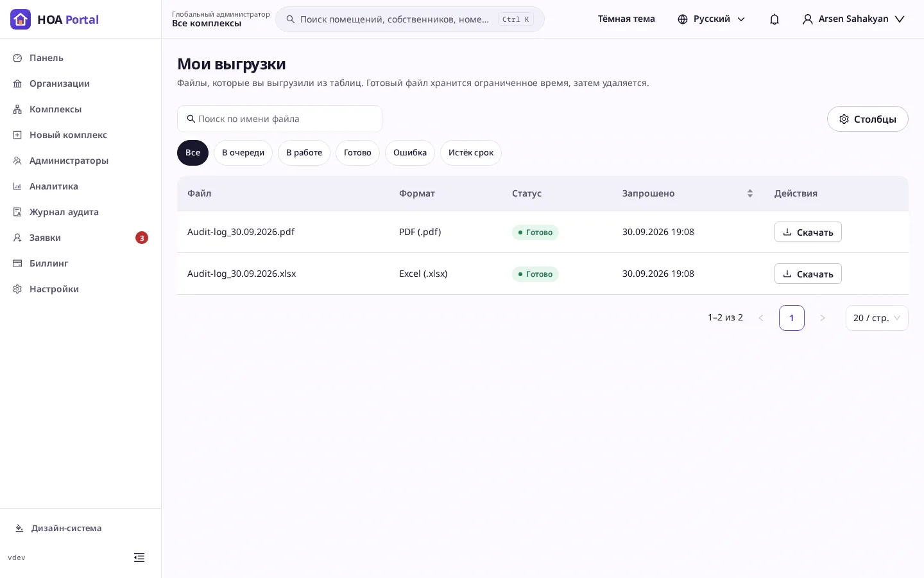This screenshot has width=924, height=578.
Task: Select the Все filter chip
Action: coord(193,153)
